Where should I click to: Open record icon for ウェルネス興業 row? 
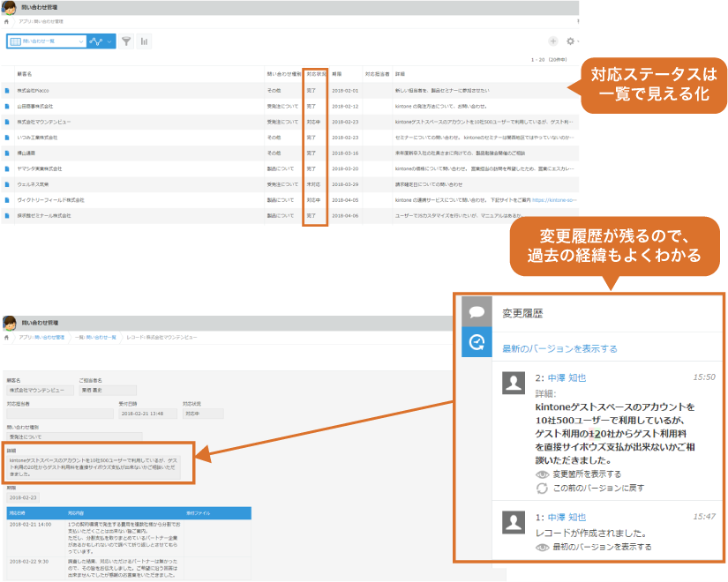(8, 184)
